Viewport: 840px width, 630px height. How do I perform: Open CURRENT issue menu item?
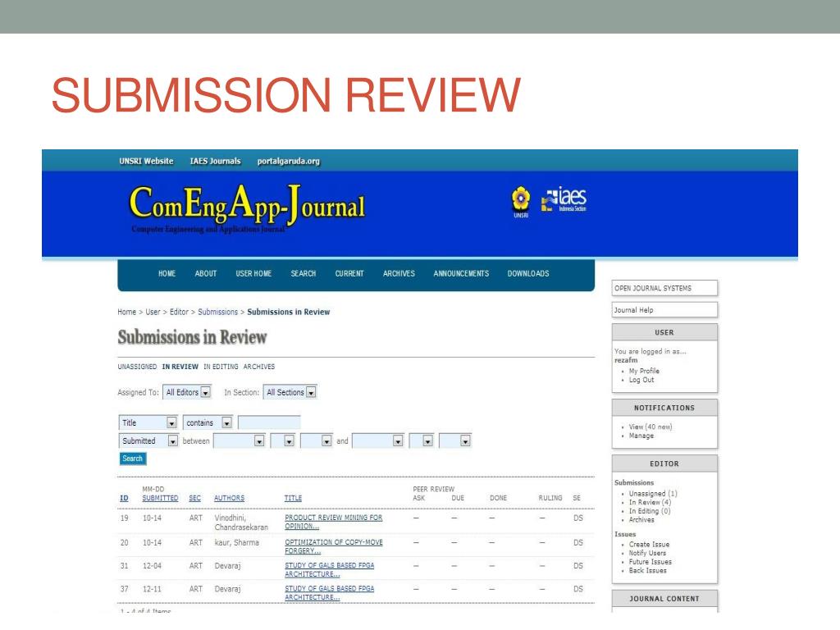point(349,273)
